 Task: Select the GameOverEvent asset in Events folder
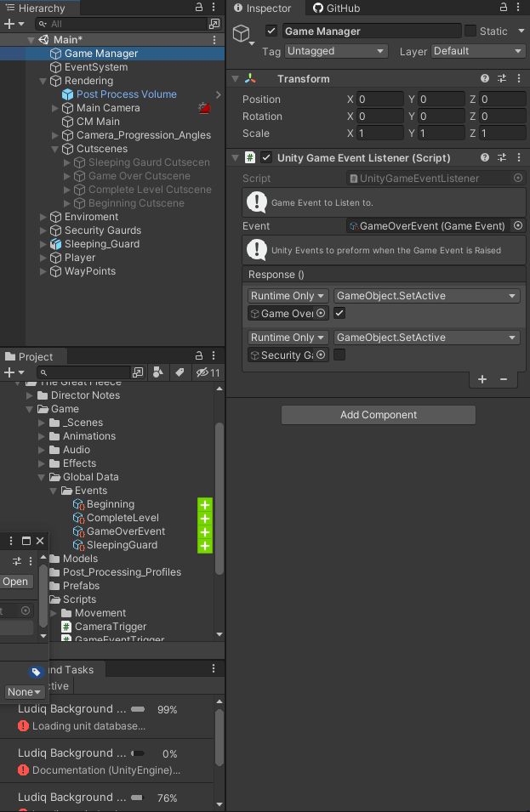coord(119,531)
